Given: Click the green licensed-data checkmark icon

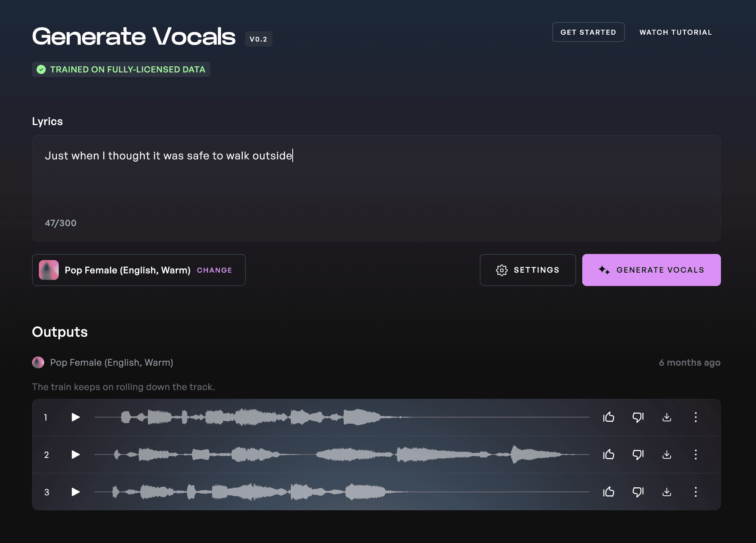Looking at the screenshot, I should [x=41, y=69].
